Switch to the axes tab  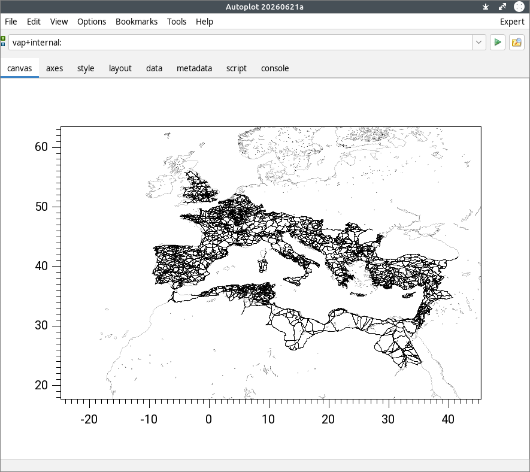[54, 68]
